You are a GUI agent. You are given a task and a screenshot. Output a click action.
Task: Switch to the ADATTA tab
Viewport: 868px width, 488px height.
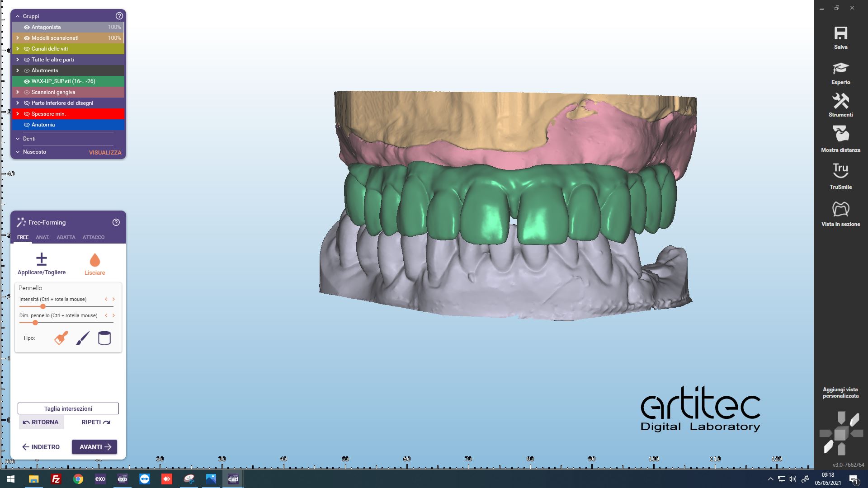click(x=66, y=237)
